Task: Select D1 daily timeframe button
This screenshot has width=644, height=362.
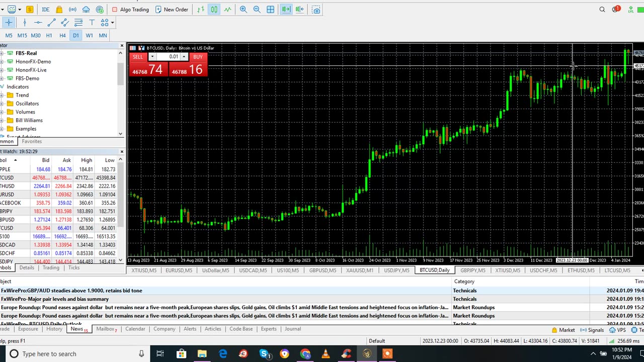Action: point(75,35)
